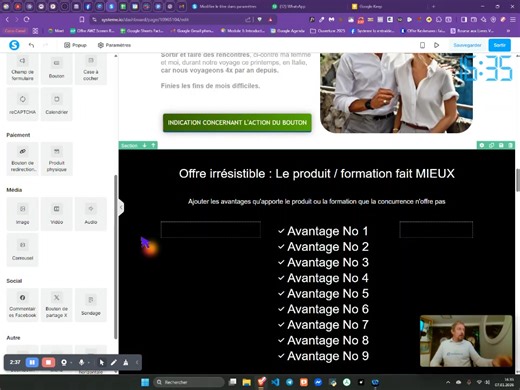
Task: Click the Sortir button
Action: pos(499,45)
